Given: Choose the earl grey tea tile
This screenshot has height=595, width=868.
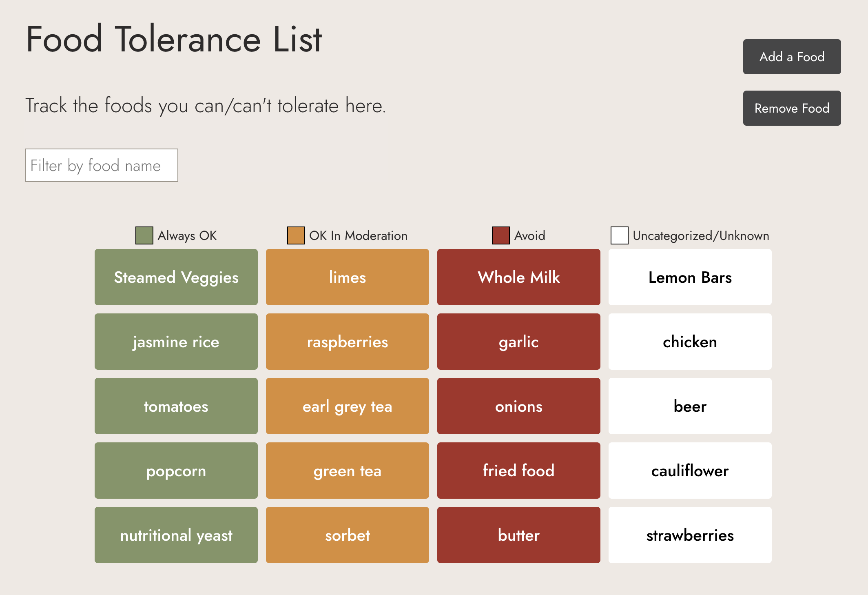Looking at the screenshot, I should pyautogui.click(x=348, y=406).
